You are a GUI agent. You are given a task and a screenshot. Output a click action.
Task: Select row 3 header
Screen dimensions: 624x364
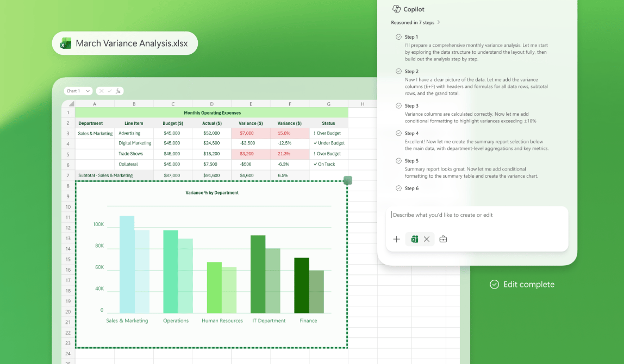pyautogui.click(x=68, y=133)
